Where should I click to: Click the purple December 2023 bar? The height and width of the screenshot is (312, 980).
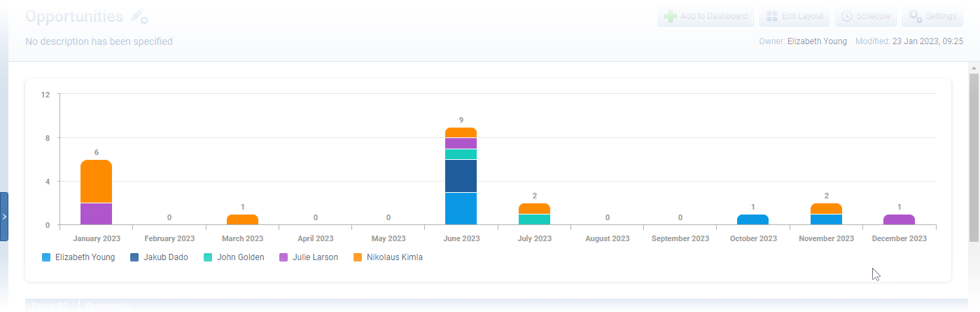(x=899, y=219)
